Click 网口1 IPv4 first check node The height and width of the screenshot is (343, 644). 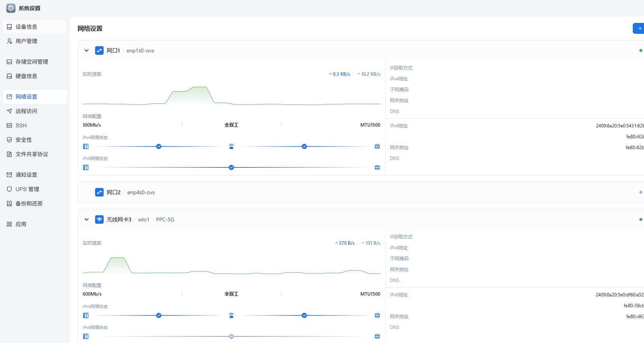click(x=159, y=146)
